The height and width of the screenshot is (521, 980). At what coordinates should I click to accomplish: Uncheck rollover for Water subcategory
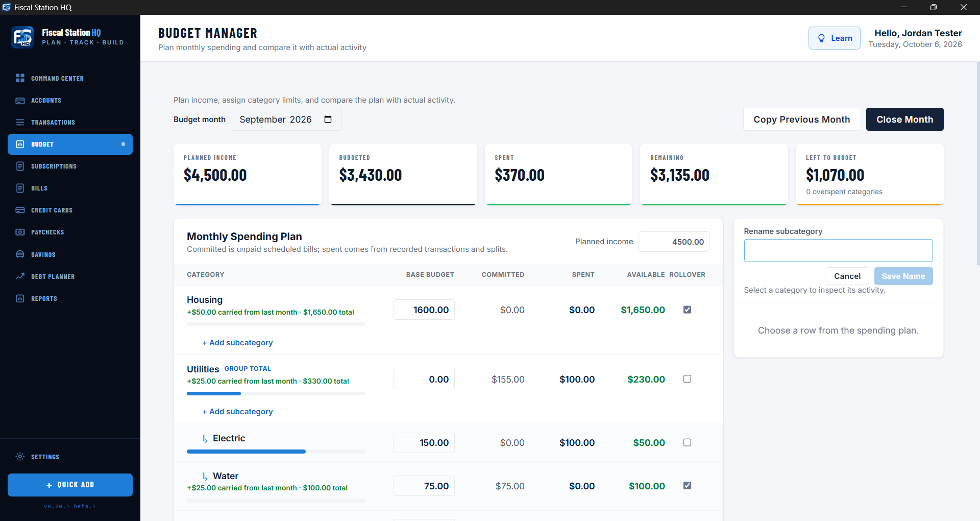[687, 486]
